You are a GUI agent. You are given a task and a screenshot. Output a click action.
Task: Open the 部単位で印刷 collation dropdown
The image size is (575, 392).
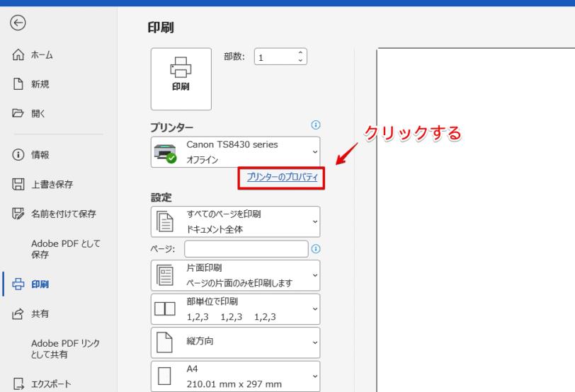(235, 309)
